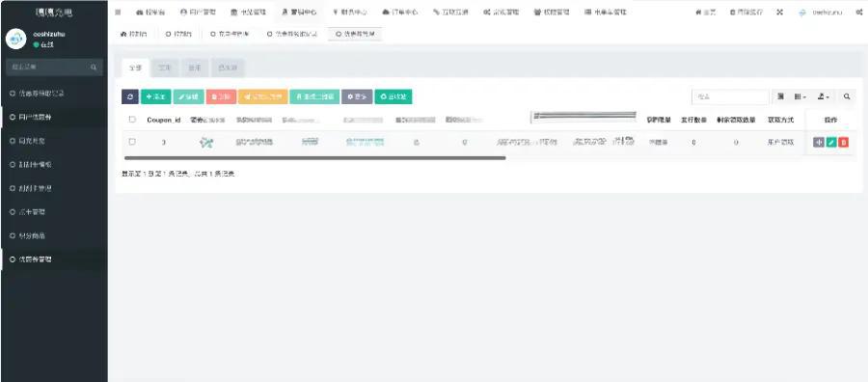
Task: Click the hamburger menu icon to collapse sidebar
Action: coord(118,13)
